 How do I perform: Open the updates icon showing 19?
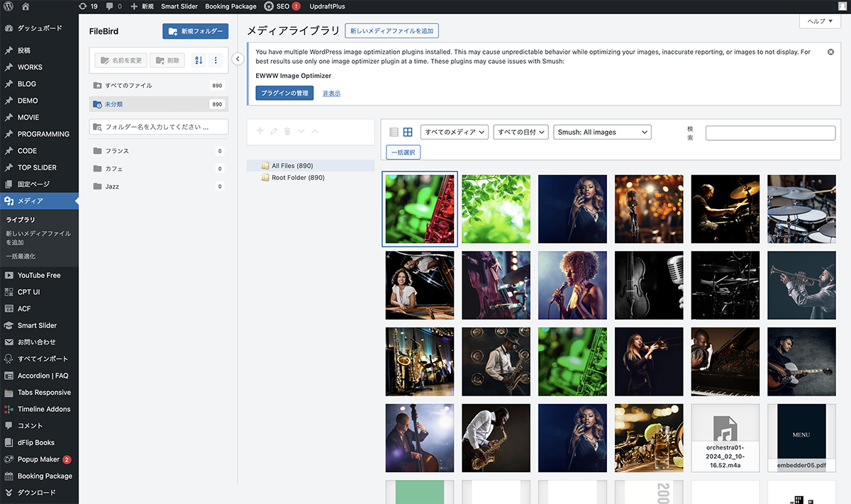89,6
